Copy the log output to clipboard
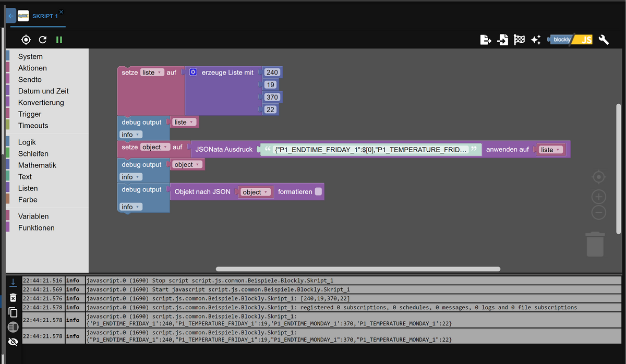The image size is (626, 364). [x=13, y=312]
